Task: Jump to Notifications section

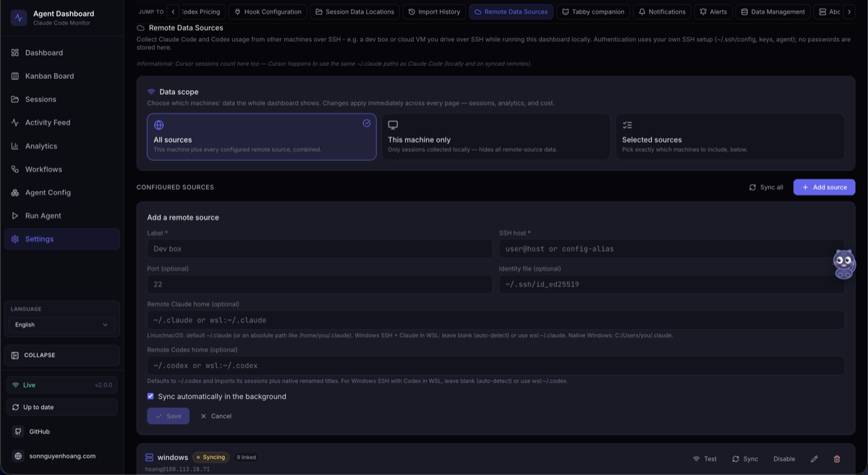Action: 662,12
